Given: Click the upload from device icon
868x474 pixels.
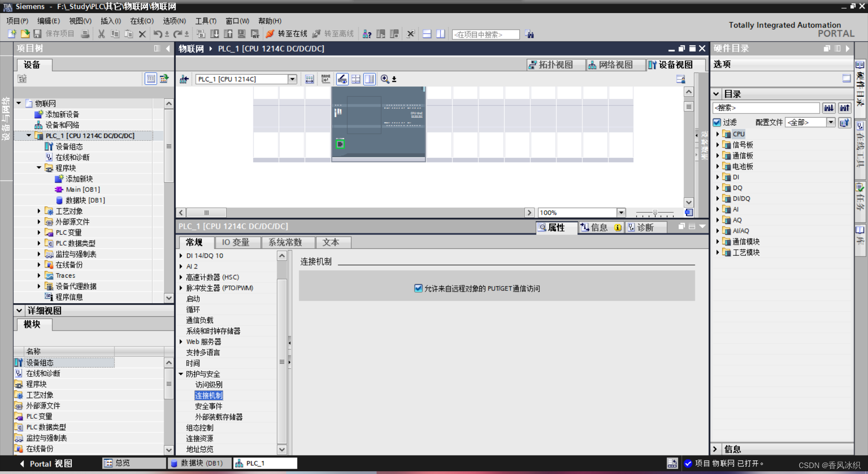Looking at the screenshot, I should pyautogui.click(x=228, y=34).
